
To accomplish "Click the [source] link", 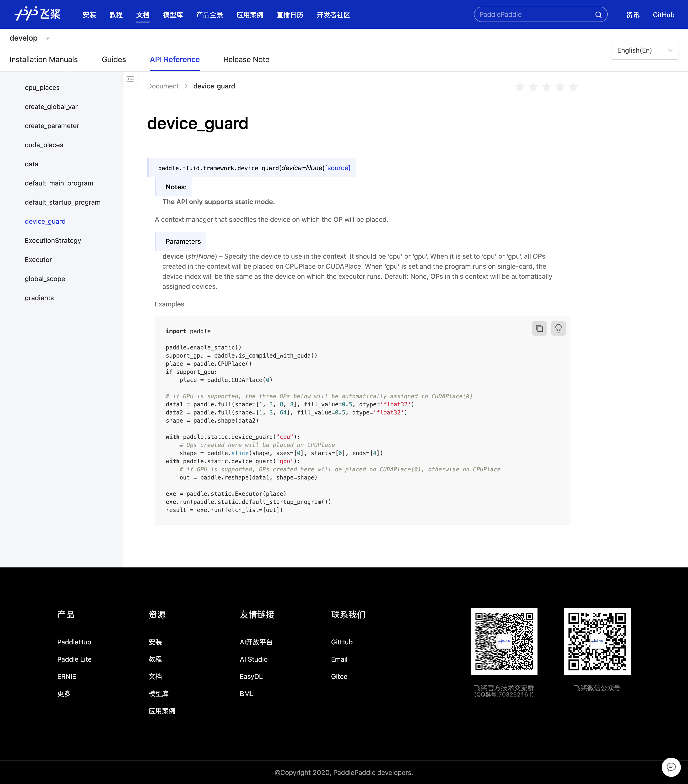I will tap(337, 168).
